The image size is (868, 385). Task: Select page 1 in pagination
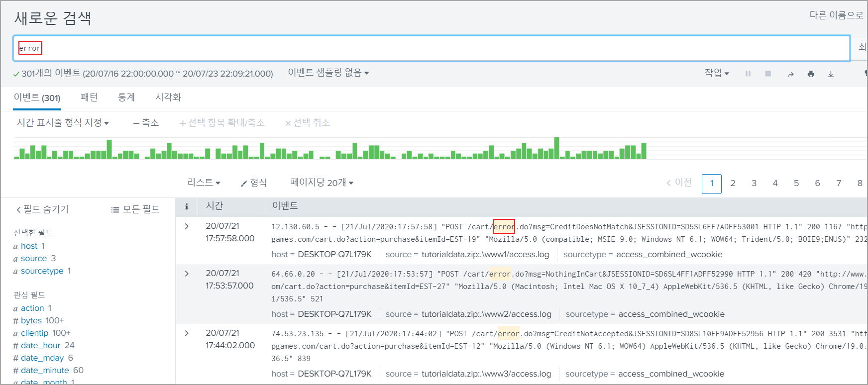click(712, 184)
